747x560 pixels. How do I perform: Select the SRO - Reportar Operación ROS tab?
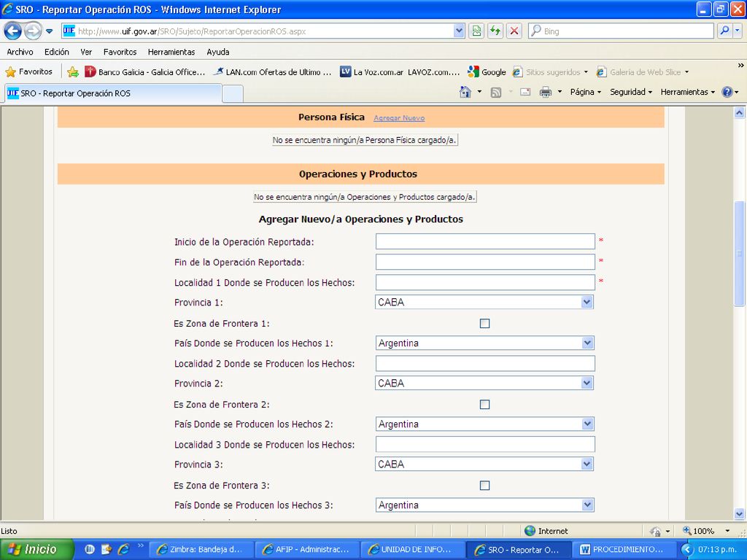click(x=113, y=93)
